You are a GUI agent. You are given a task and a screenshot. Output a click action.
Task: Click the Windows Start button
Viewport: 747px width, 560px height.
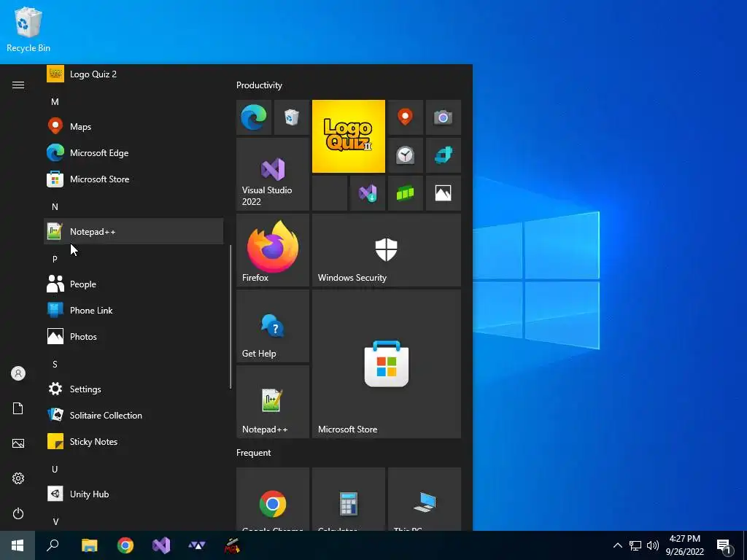pyautogui.click(x=18, y=545)
